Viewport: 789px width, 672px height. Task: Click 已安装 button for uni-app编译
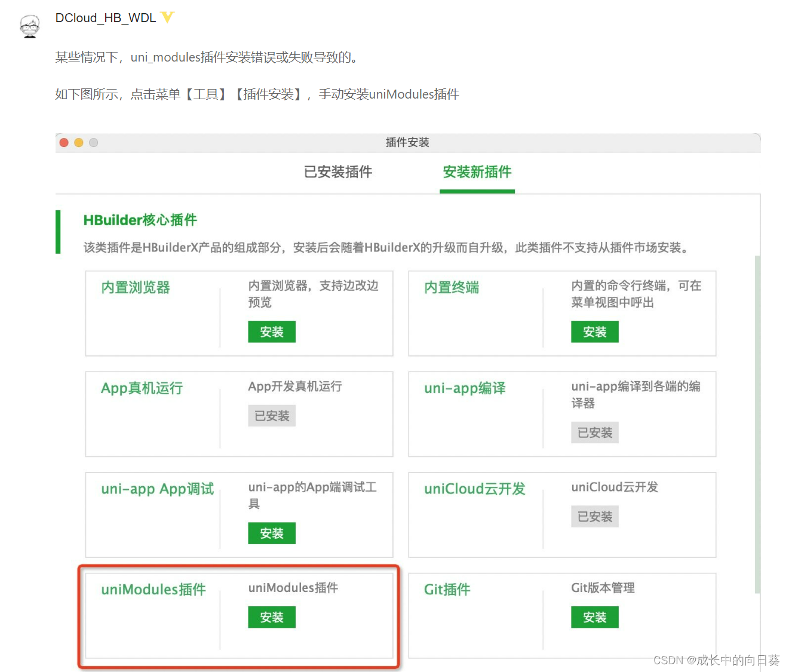pyautogui.click(x=595, y=432)
